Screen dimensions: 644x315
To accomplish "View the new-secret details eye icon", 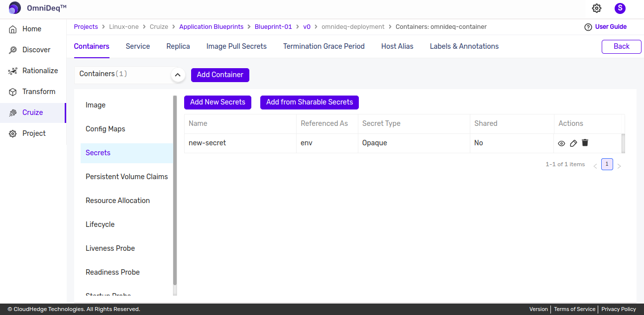I will pos(561,143).
